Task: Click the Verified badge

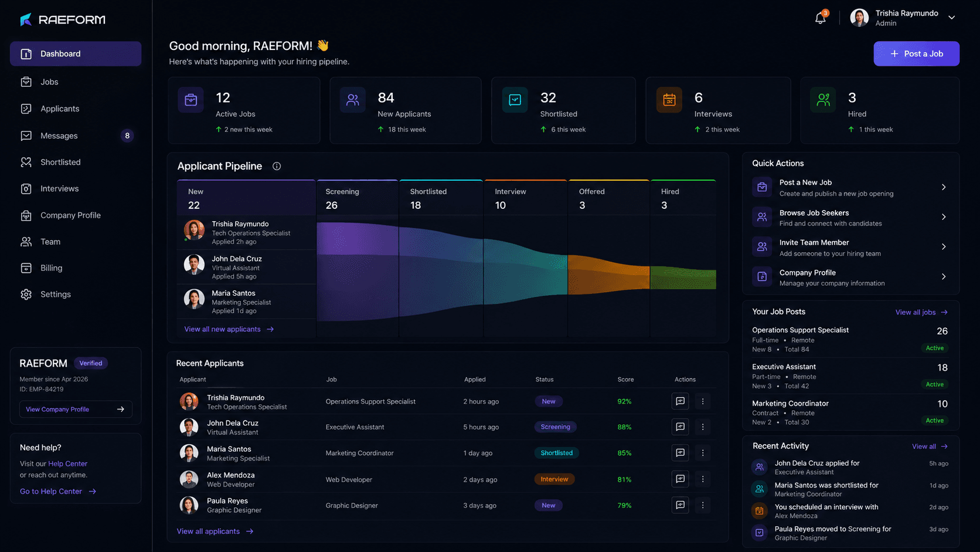Action: coord(91,363)
